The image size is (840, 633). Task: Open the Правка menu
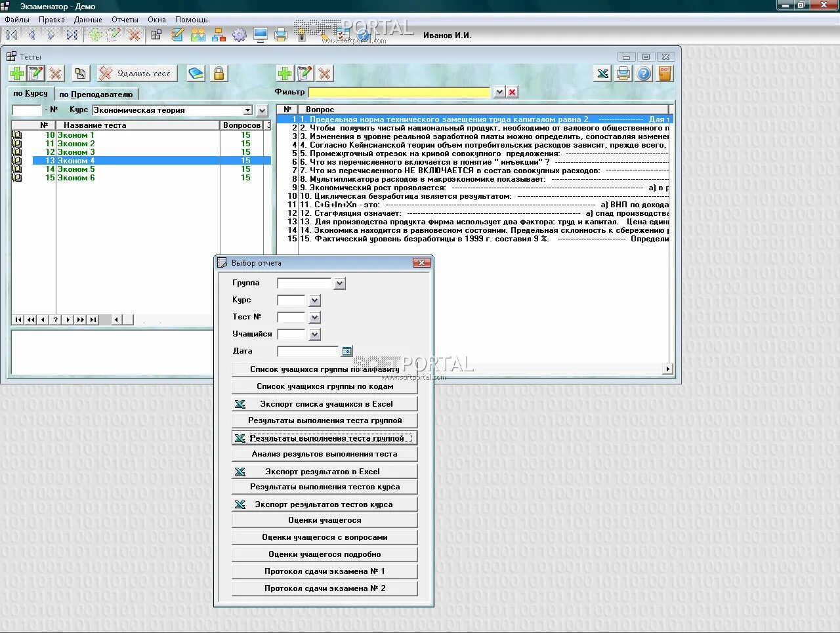tap(52, 20)
